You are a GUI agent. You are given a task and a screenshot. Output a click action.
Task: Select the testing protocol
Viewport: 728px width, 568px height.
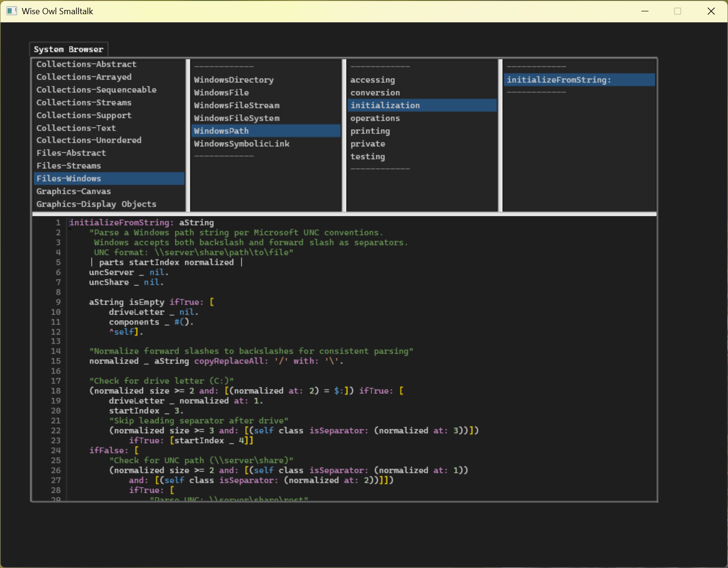367,156
